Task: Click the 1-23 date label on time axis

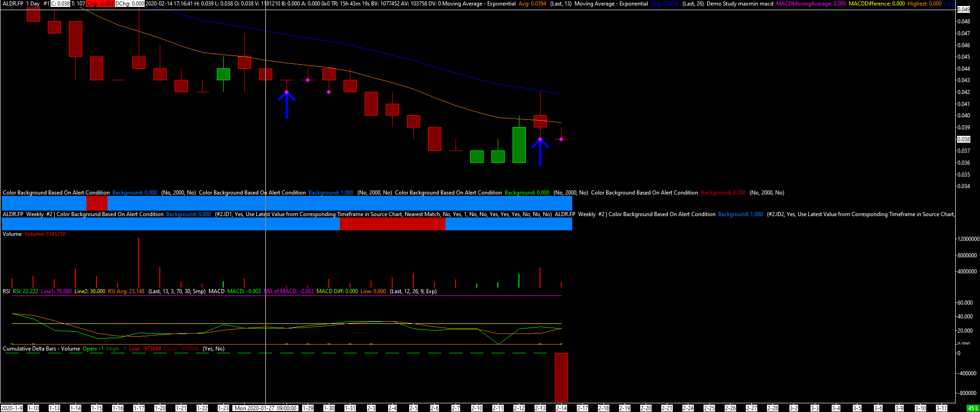Action: pos(223,408)
